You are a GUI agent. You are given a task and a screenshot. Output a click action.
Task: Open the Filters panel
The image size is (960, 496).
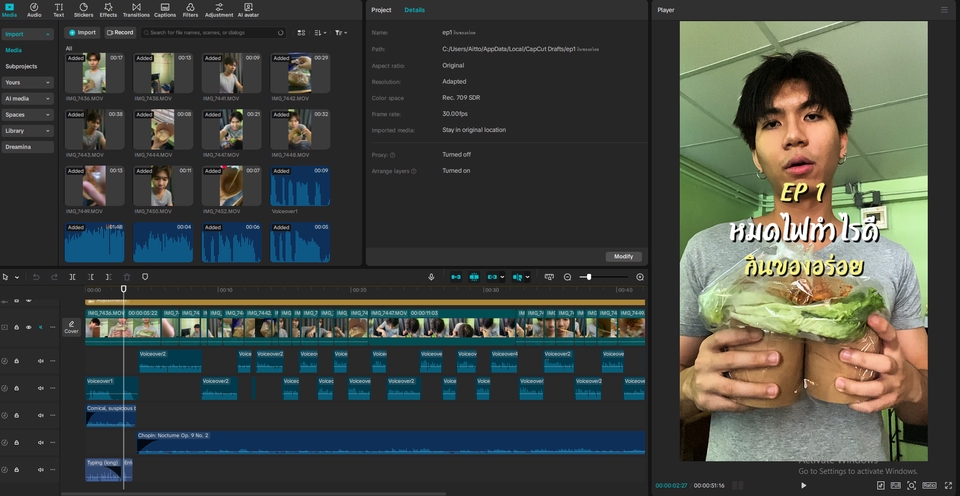pyautogui.click(x=190, y=10)
